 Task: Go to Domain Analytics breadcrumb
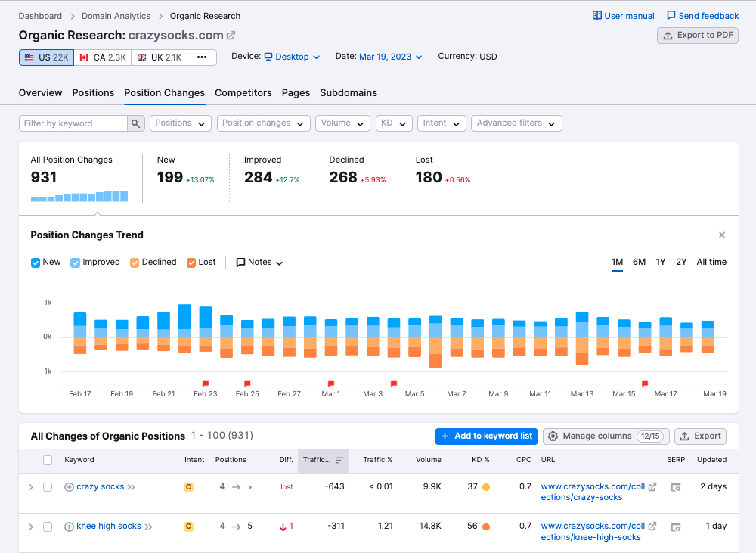(116, 16)
